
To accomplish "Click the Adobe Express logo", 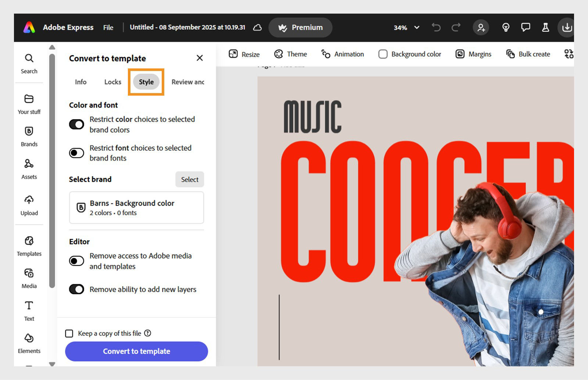I will coord(29,28).
